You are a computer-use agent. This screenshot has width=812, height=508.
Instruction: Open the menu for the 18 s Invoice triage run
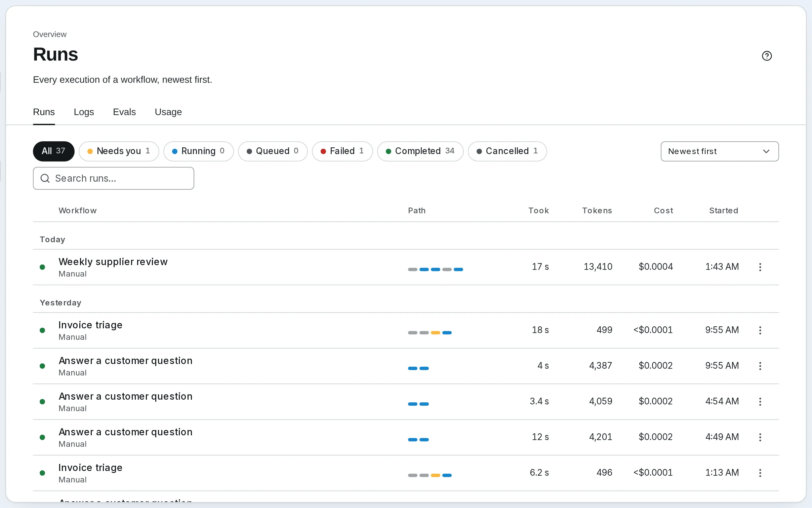click(x=760, y=330)
